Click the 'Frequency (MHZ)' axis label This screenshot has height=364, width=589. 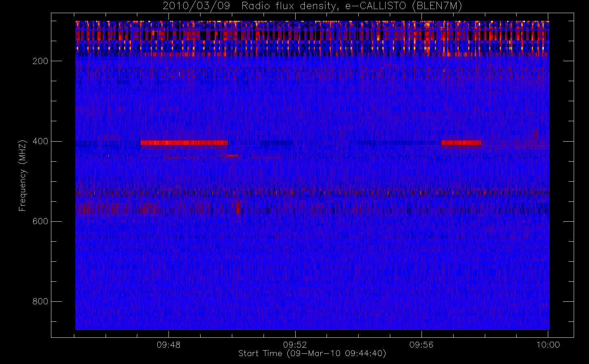point(23,175)
